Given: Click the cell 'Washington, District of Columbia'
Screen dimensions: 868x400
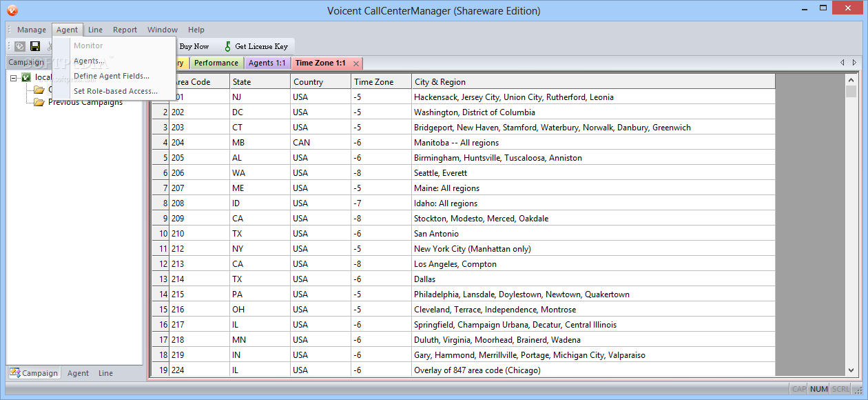Looking at the screenshot, I should point(593,112).
